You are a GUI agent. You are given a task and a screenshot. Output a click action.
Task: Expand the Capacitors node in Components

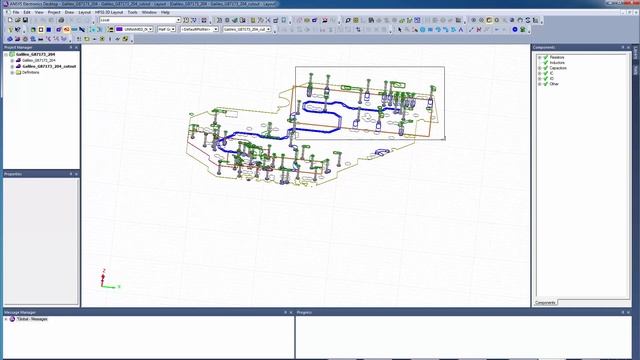pos(540,68)
